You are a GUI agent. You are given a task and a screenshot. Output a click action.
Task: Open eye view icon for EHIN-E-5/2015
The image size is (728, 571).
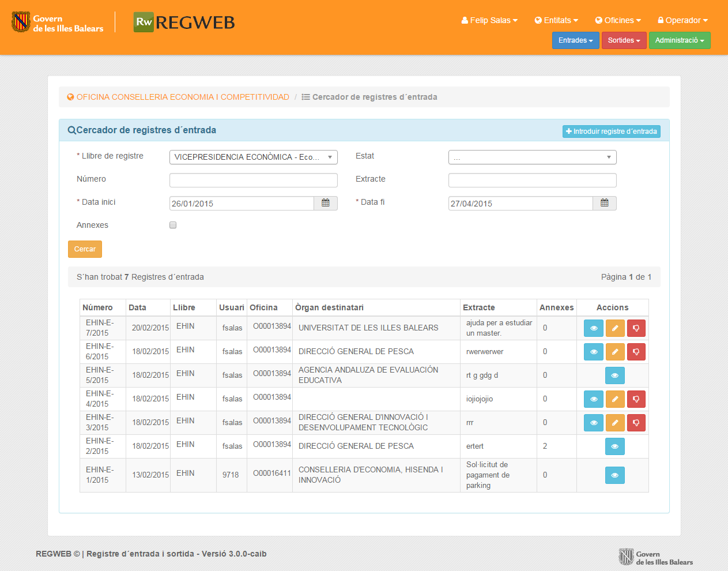tap(614, 375)
